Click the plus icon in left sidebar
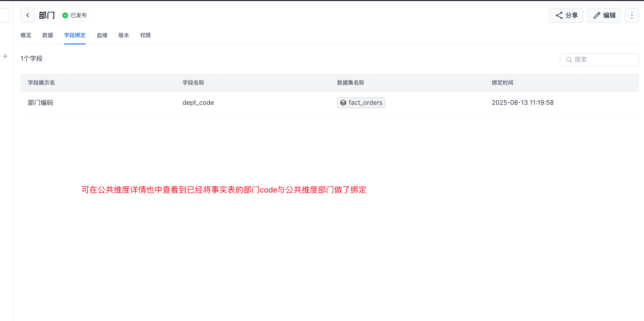 (5, 56)
